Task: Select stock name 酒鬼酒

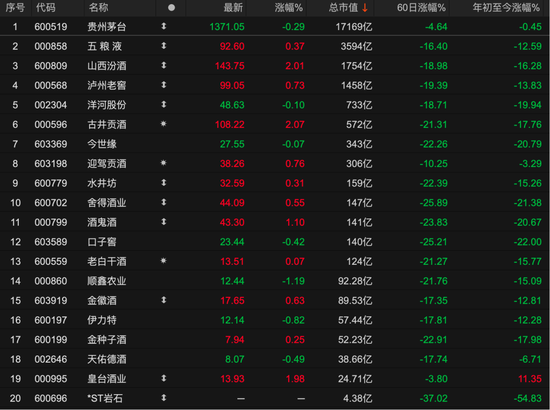Action: 102,222
